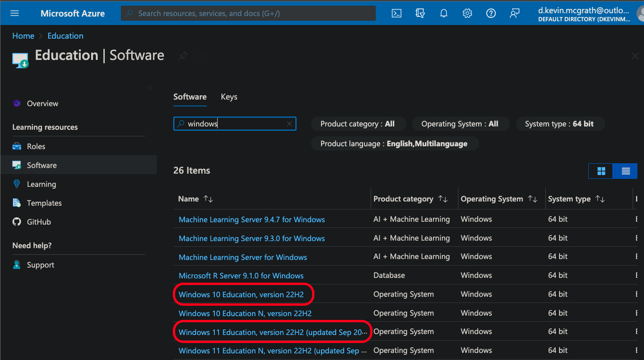Select the Keys tab
The width and height of the screenshot is (644, 360).
(229, 97)
